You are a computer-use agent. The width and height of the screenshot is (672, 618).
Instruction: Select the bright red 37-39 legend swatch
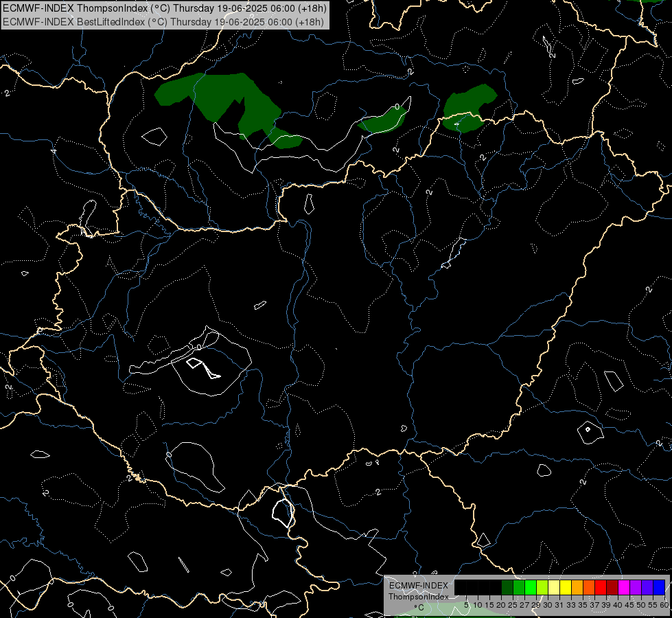(x=601, y=588)
